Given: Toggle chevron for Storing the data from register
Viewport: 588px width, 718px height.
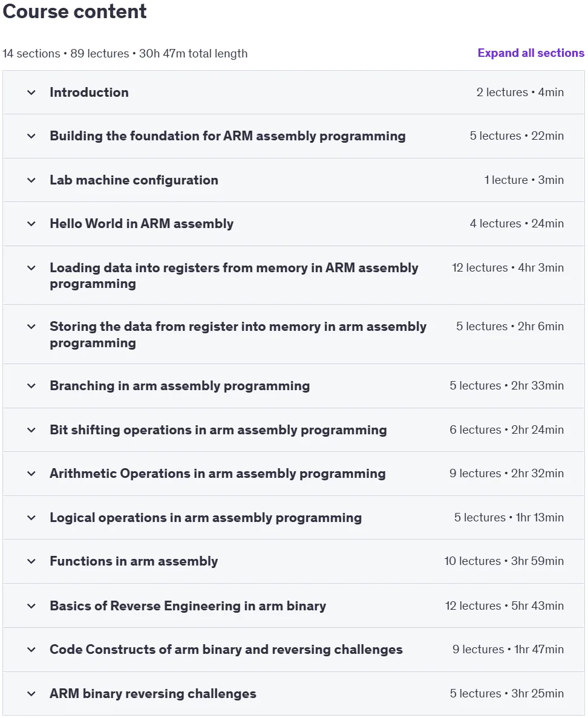Looking at the screenshot, I should tap(31, 327).
